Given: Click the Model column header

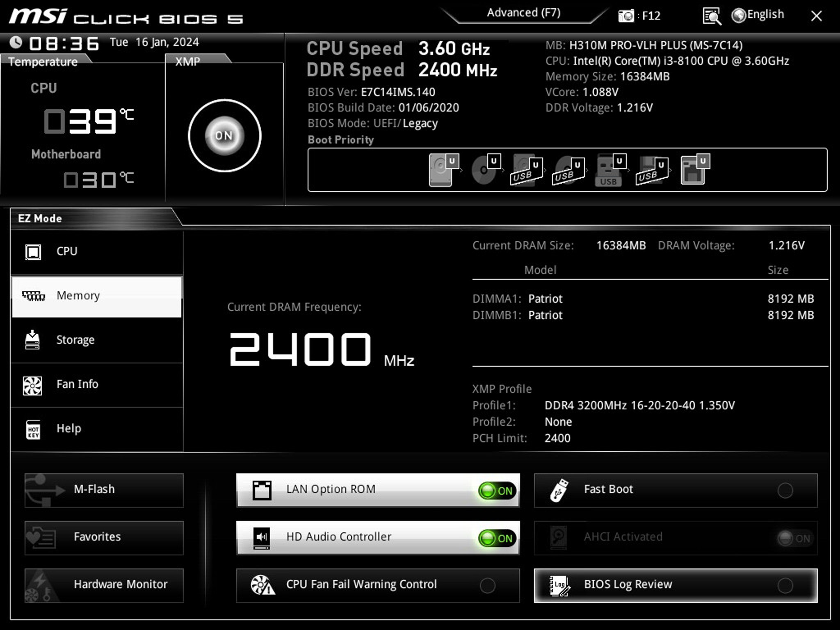Looking at the screenshot, I should (540, 270).
